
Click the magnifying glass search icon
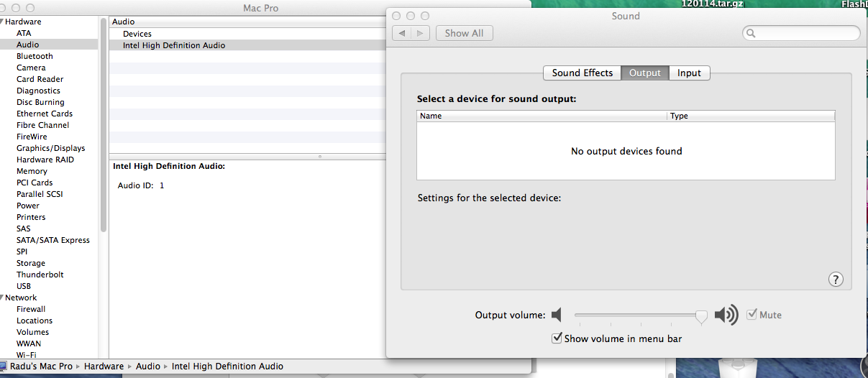(751, 33)
